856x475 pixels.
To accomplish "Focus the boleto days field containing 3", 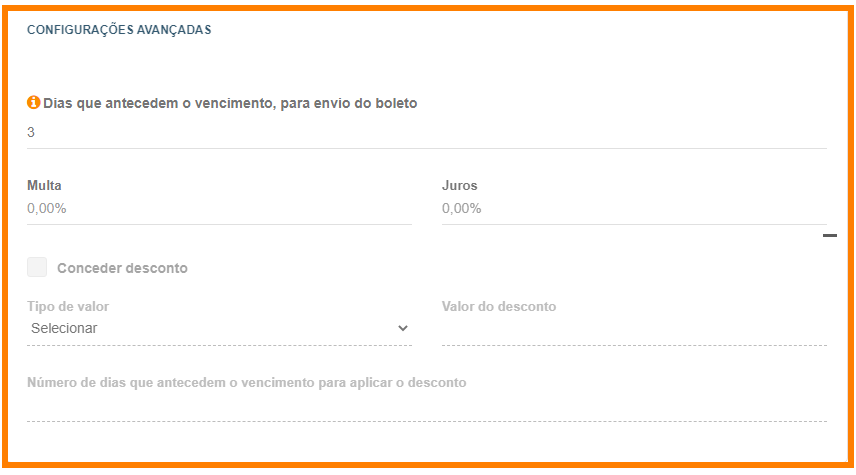I will [427, 133].
